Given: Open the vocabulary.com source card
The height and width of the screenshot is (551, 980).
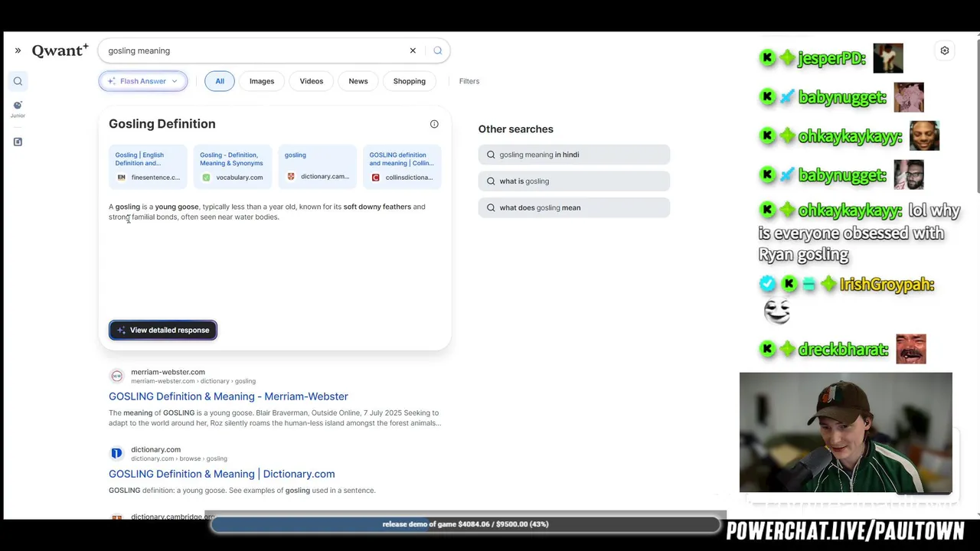Looking at the screenshot, I should (233, 166).
